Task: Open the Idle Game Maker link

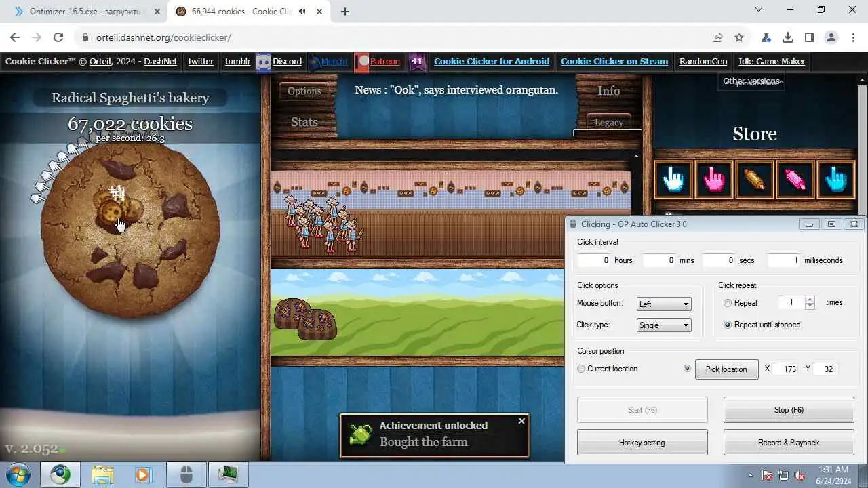Action: pyautogui.click(x=772, y=61)
